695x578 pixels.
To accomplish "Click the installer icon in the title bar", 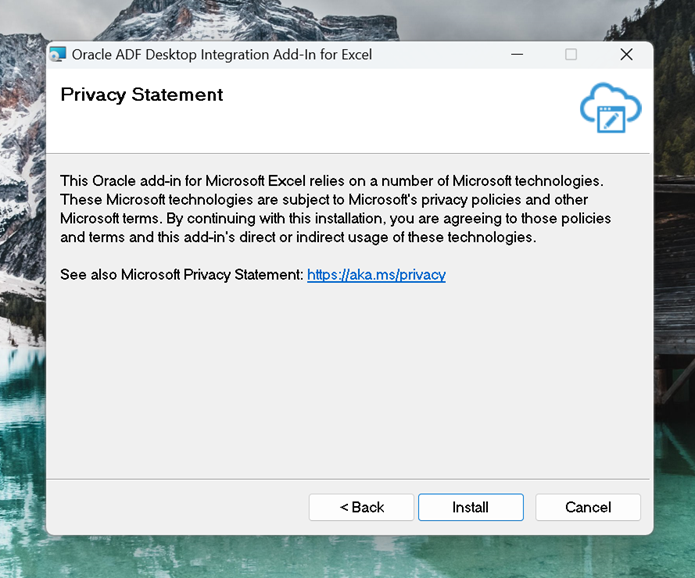I will tap(58, 55).
